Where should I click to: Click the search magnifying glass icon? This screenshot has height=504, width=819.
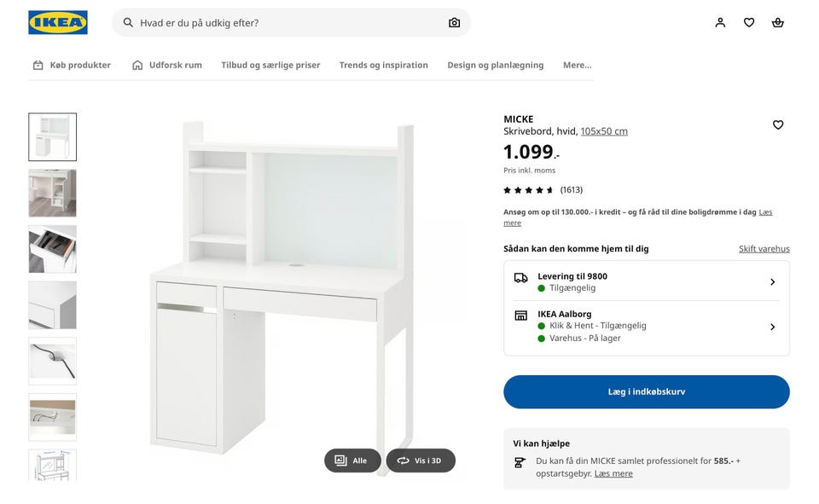click(x=128, y=23)
